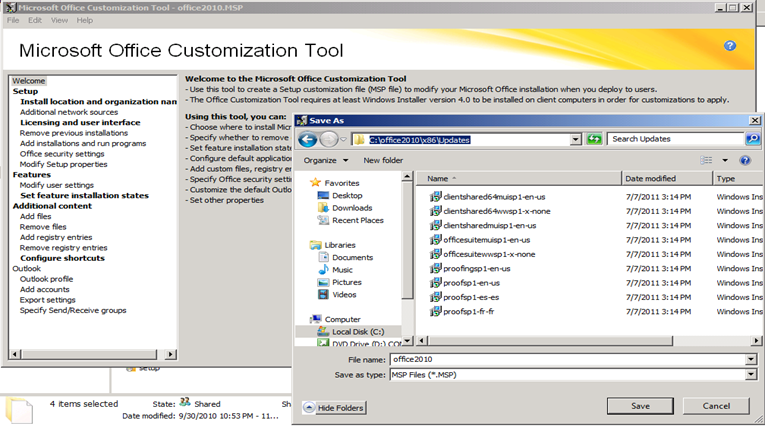765x427 pixels.
Task: Click the blue help icon in banner
Action: pyautogui.click(x=729, y=46)
